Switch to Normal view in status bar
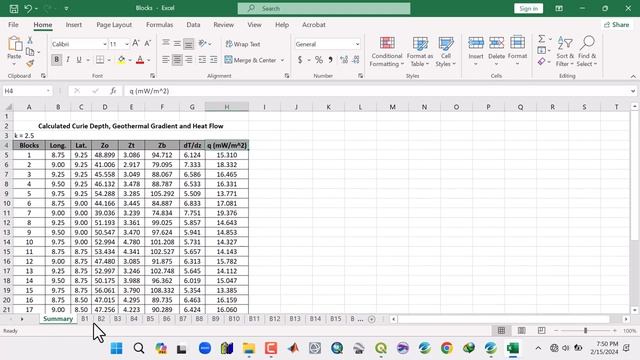Image resolution: width=640 pixels, height=360 pixels. 501,331
